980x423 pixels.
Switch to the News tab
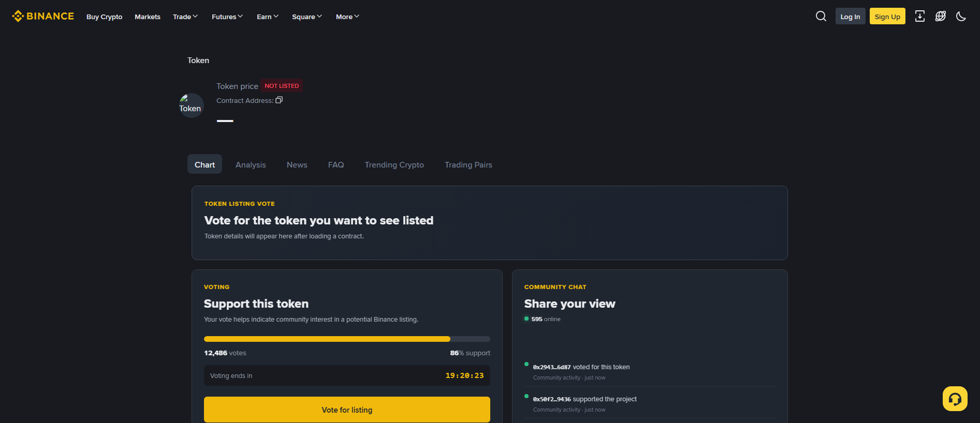[297, 164]
